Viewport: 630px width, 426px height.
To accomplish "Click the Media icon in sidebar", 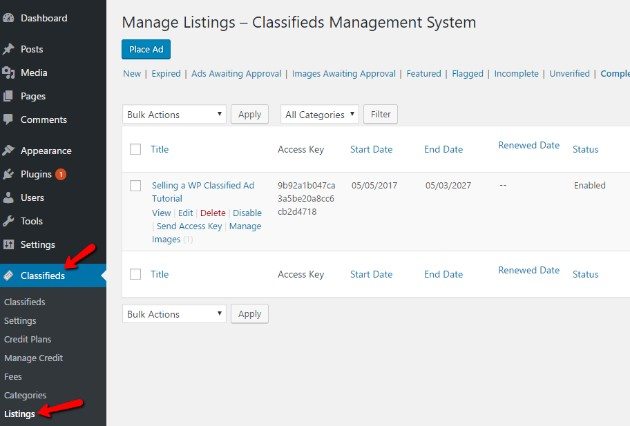I will pos(8,73).
